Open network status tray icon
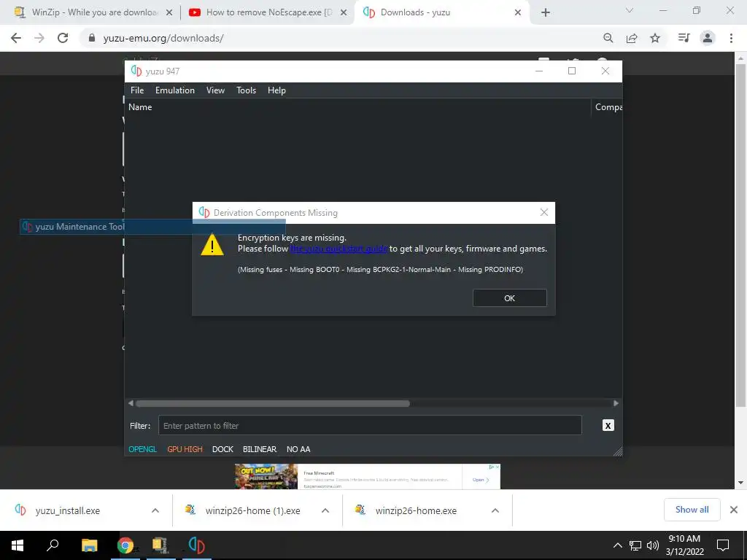Image resolution: width=747 pixels, height=560 pixels. click(x=635, y=545)
